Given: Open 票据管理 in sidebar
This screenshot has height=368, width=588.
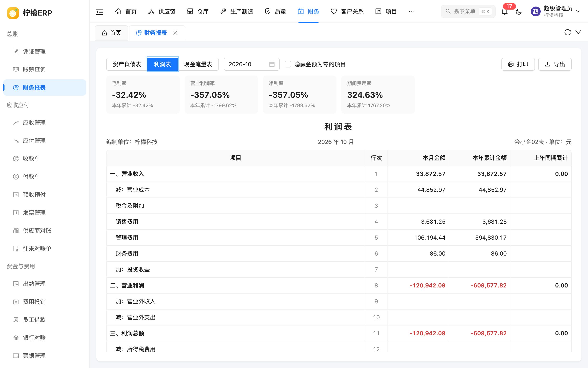Looking at the screenshot, I should click(45, 356).
